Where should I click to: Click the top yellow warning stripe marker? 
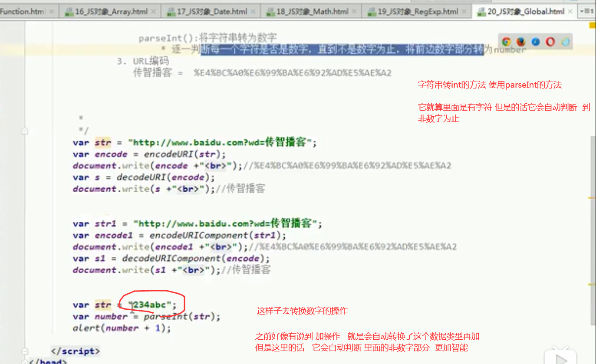592,26
